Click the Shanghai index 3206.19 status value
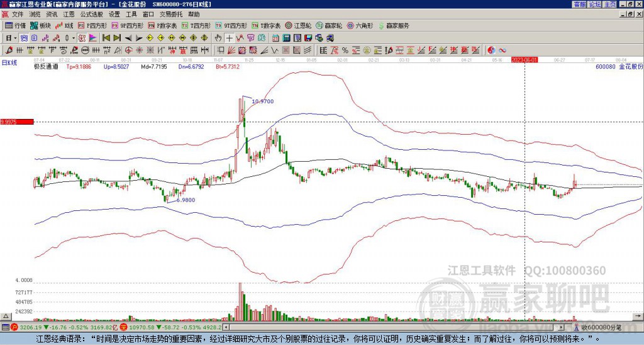Viewport: 644px width, 345px height. 30,327
